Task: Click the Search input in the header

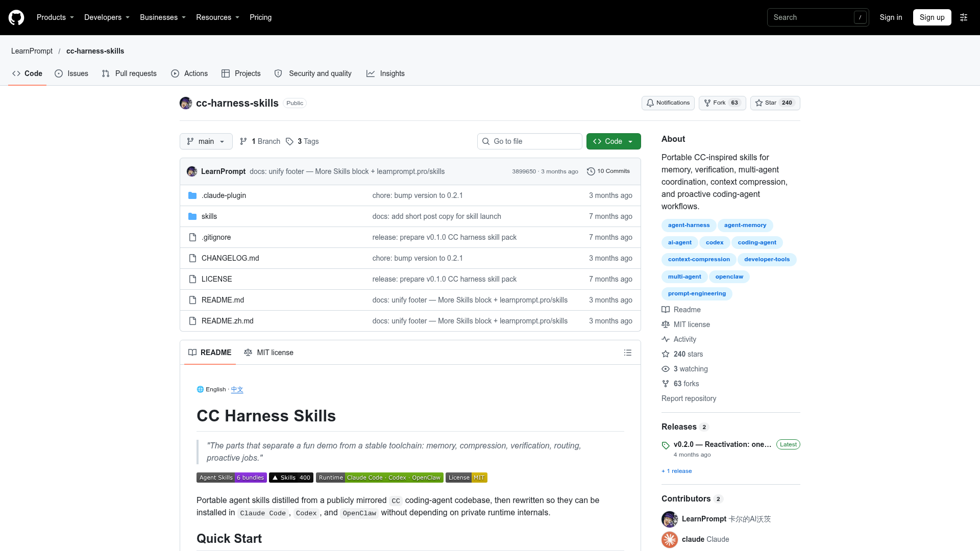Action: pos(818,17)
